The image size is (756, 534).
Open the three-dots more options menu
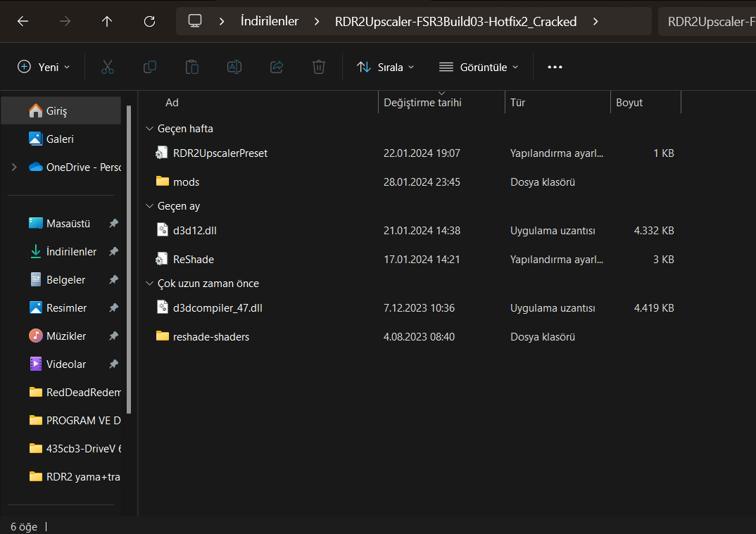click(555, 67)
